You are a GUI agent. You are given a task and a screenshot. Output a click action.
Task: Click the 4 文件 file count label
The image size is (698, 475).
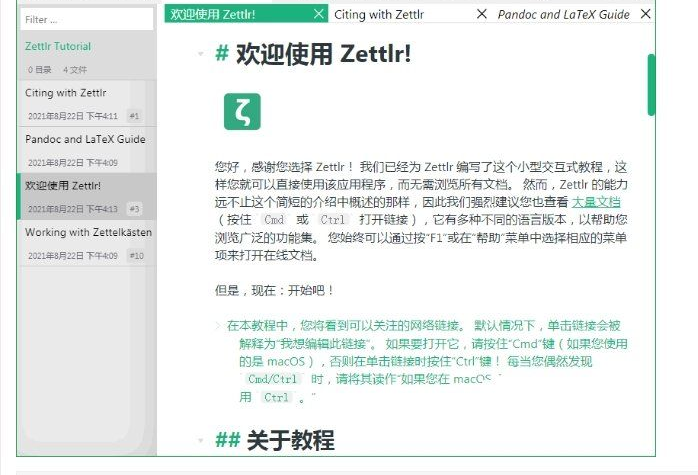75,70
